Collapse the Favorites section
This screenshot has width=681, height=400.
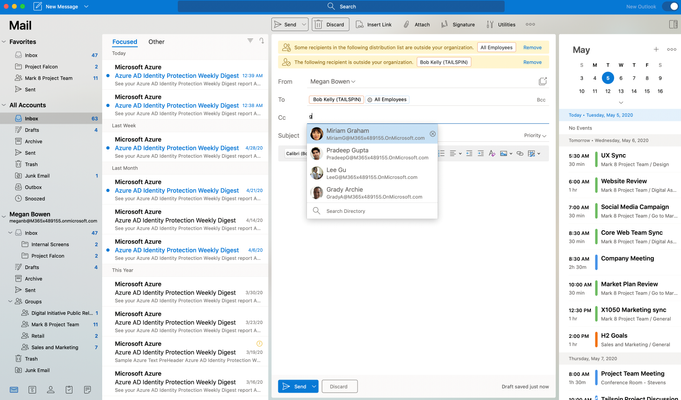click(4, 42)
